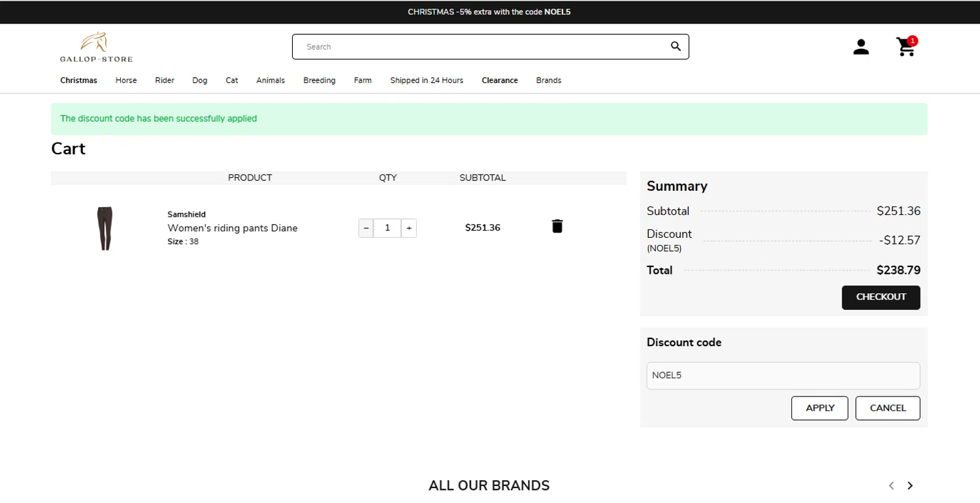Open the Animals menu

(270, 80)
